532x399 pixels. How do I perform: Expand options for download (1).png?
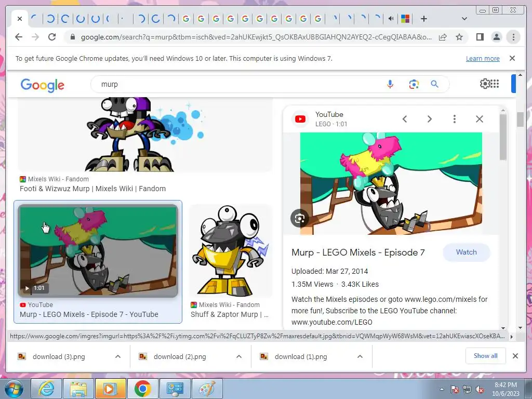[x=360, y=356]
